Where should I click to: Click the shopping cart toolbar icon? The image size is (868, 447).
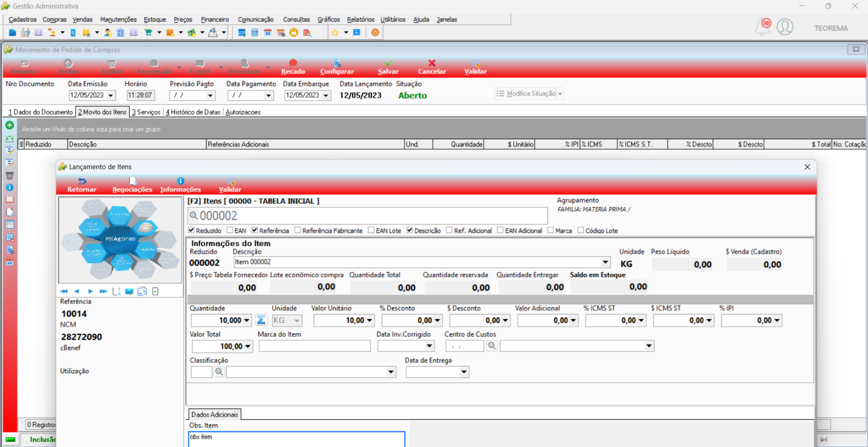pos(148,32)
